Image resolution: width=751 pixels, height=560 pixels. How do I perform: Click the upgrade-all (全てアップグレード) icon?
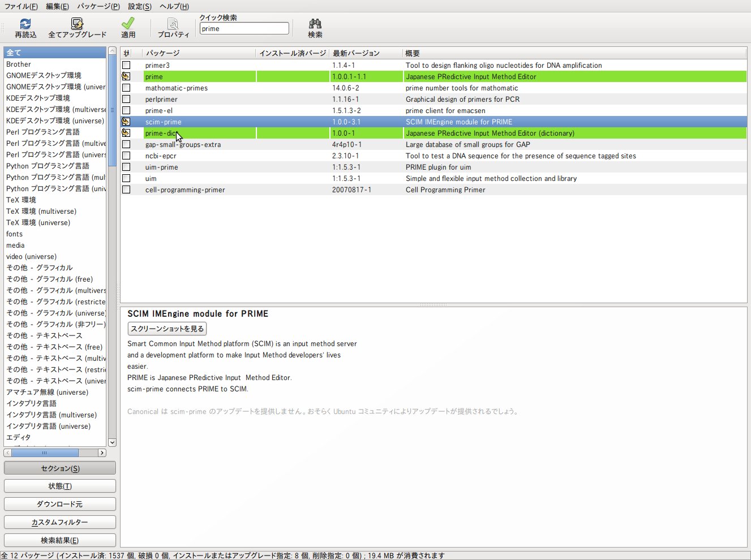[x=77, y=24]
